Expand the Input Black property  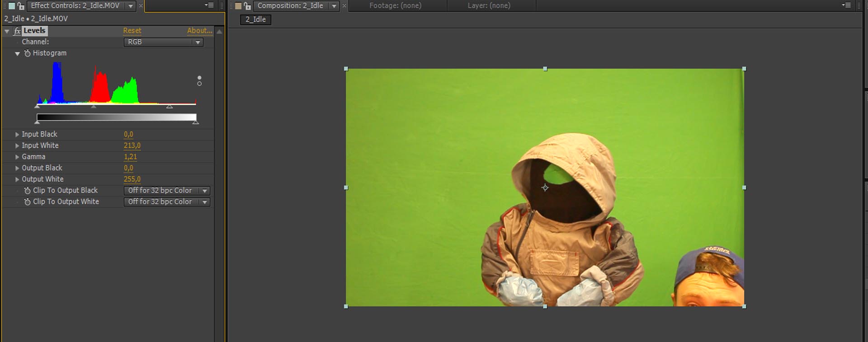click(17, 135)
